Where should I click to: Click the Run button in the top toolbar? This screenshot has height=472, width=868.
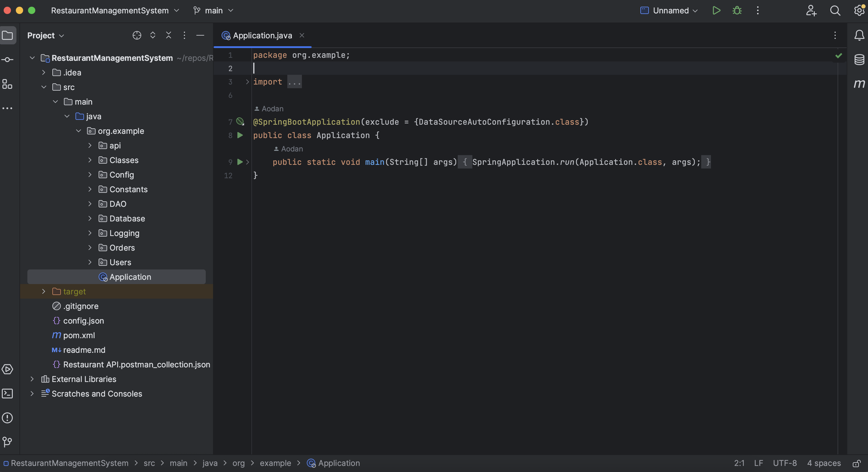click(716, 10)
